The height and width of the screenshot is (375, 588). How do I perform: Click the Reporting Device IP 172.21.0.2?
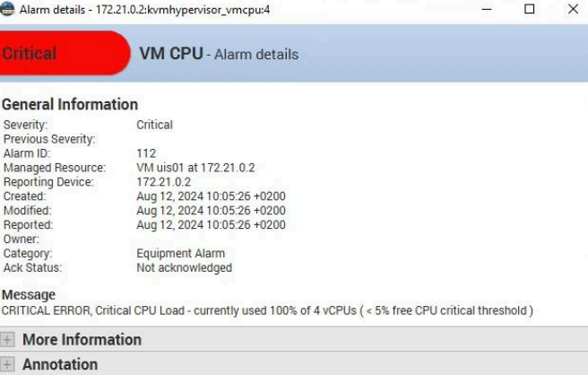coord(164,182)
